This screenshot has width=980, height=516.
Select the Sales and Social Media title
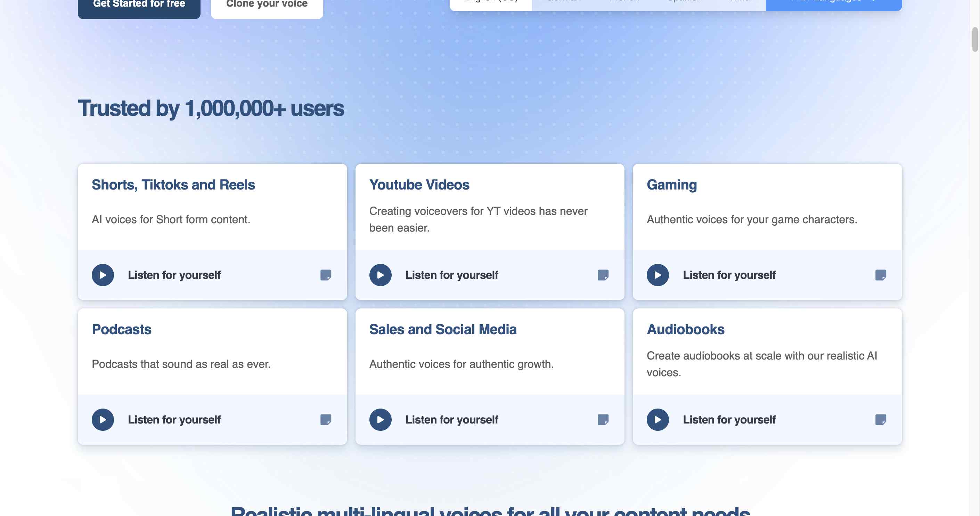click(443, 330)
